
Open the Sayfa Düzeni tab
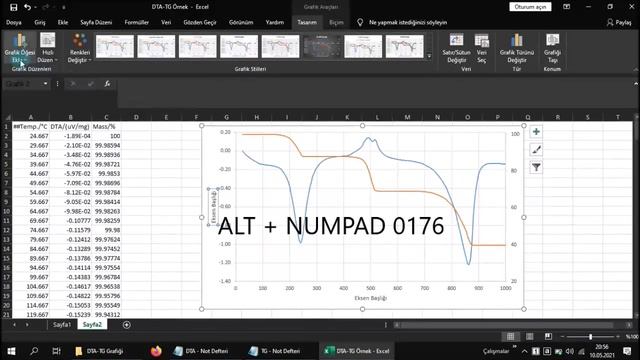coord(96,22)
